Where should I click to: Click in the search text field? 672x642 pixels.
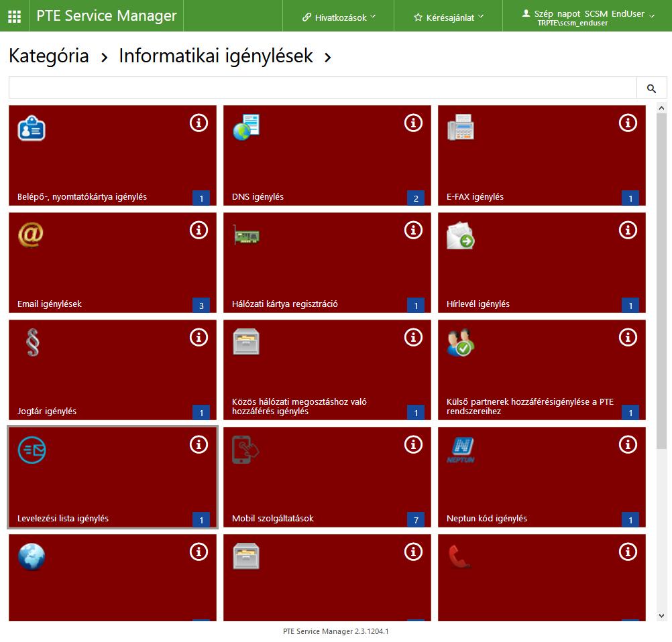click(323, 88)
